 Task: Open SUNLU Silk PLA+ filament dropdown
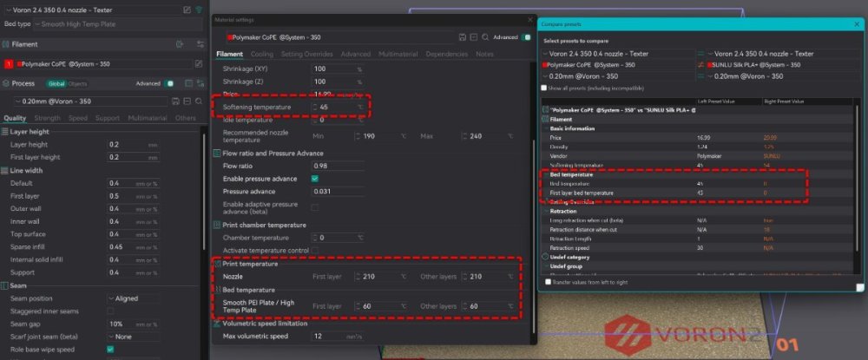[x=781, y=65]
